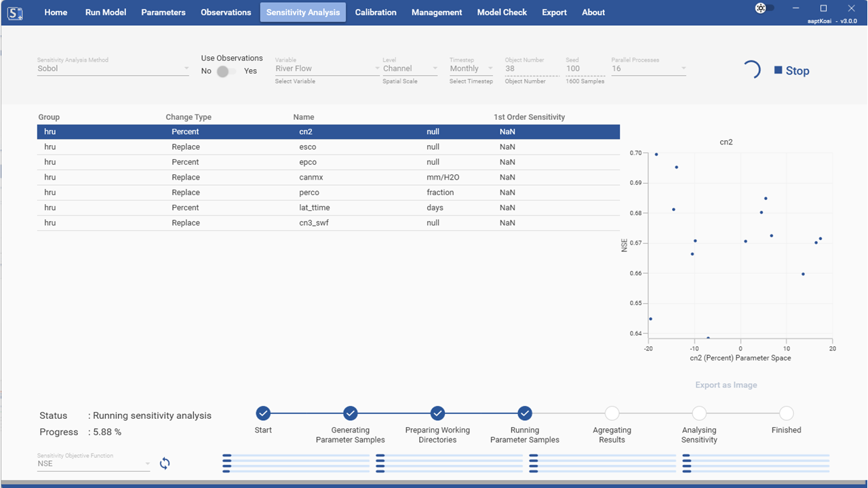The height and width of the screenshot is (488, 868).
Task: Open the Sensitivity Analysis Method dropdown
Action: (x=113, y=68)
